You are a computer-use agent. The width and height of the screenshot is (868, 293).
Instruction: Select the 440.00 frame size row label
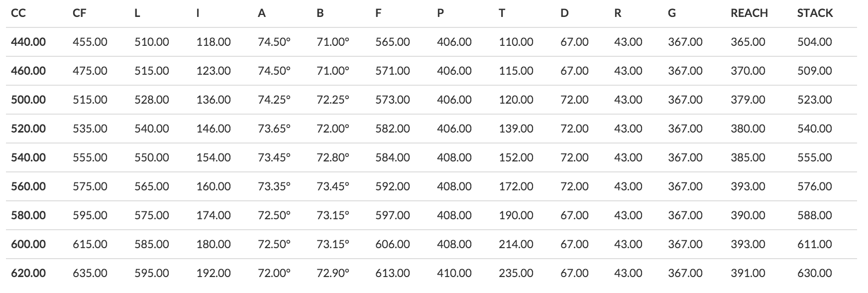pyautogui.click(x=28, y=42)
